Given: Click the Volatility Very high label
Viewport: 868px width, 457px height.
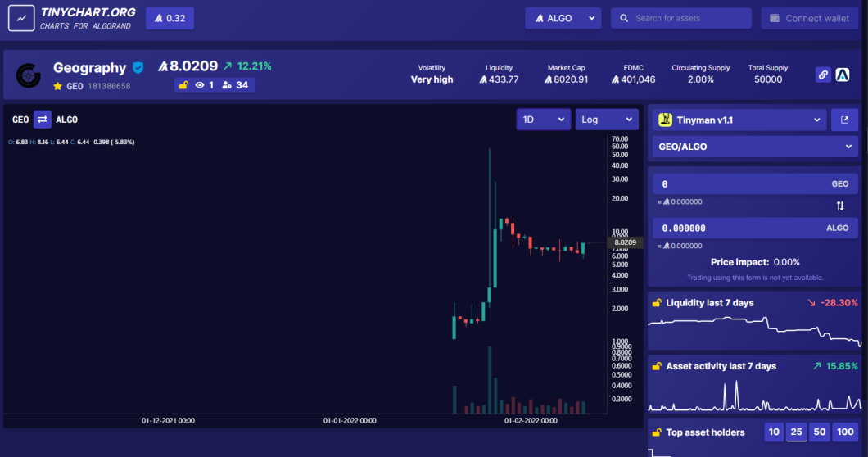Looking at the screenshot, I should tap(432, 79).
